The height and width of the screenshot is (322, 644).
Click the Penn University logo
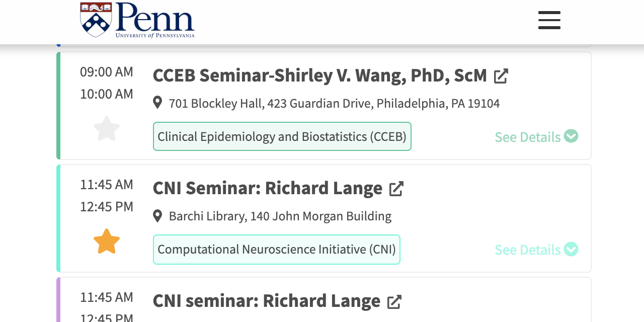[137, 21]
